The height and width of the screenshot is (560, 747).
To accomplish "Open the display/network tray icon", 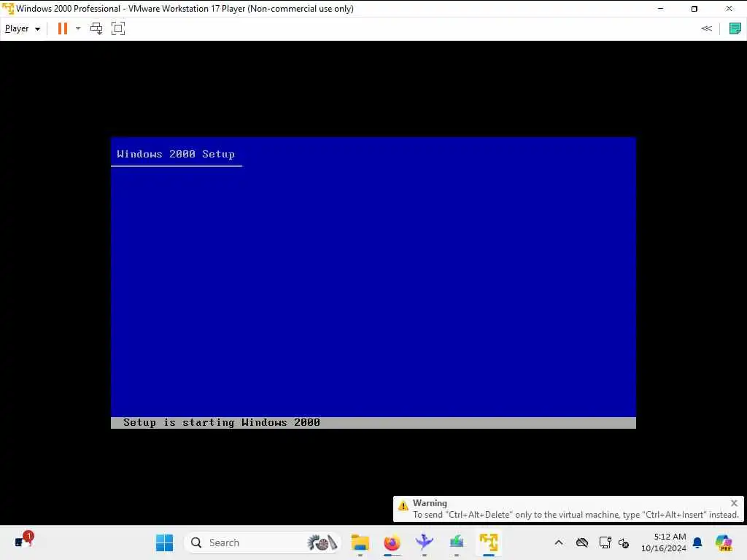I will pos(605,542).
